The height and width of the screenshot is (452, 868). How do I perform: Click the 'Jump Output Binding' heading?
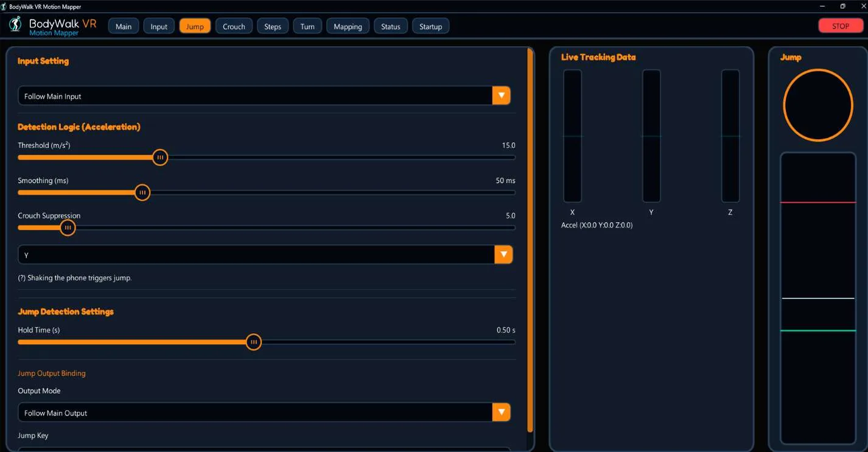click(x=52, y=374)
